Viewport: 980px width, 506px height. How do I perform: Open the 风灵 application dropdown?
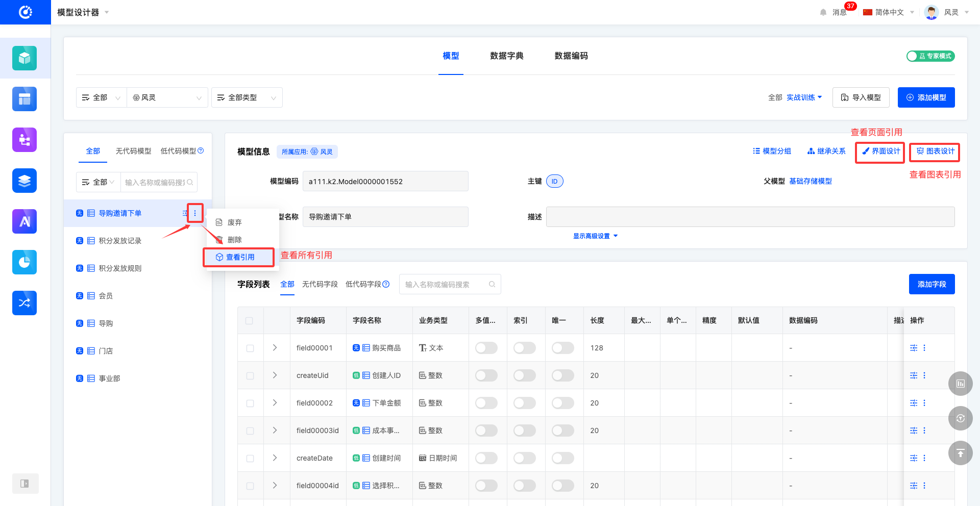click(167, 97)
